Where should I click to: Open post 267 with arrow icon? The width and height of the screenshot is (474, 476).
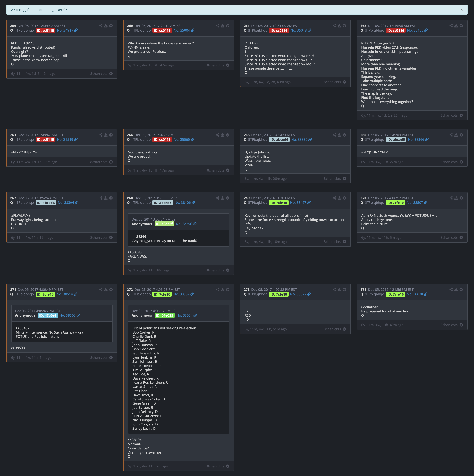111,198
